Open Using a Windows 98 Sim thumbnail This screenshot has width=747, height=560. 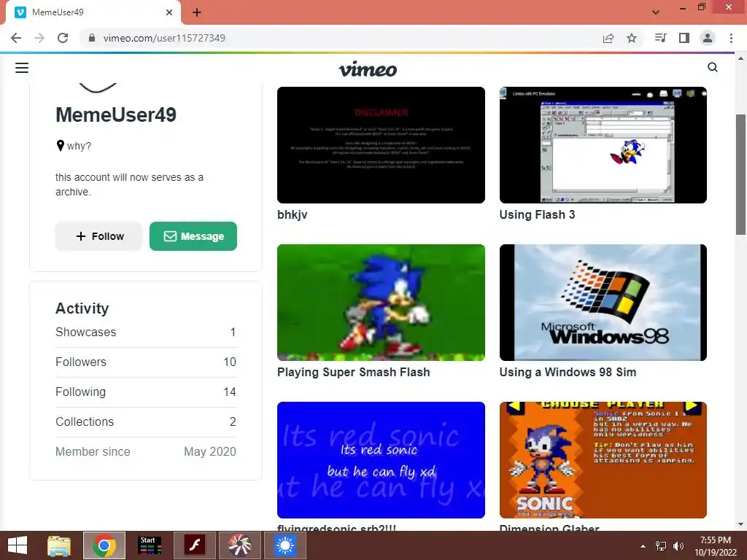pyautogui.click(x=603, y=303)
